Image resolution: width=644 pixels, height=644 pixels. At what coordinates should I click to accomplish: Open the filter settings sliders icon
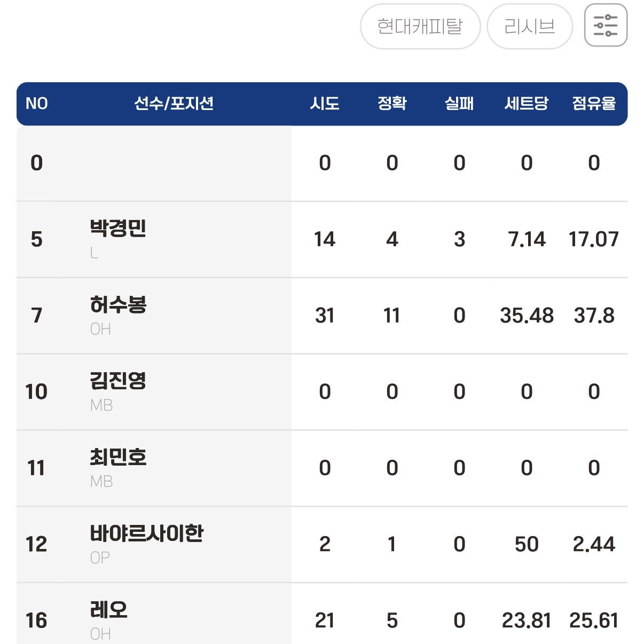click(606, 25)
